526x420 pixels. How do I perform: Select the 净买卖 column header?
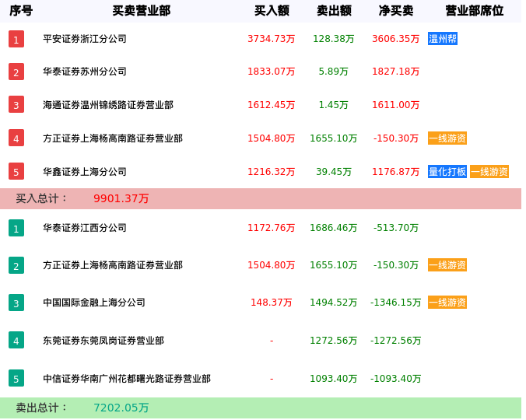click(396, 11)
